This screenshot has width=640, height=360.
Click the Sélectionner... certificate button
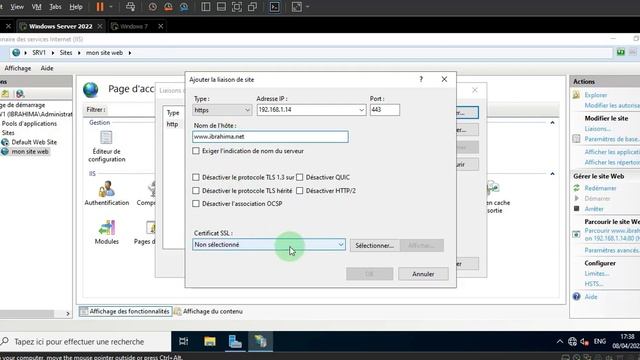(x=374, y=245)
